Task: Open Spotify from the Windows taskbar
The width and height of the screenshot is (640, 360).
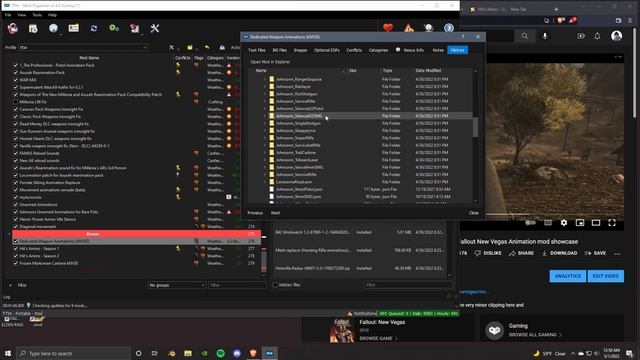Action: click(x=221, y=353)
